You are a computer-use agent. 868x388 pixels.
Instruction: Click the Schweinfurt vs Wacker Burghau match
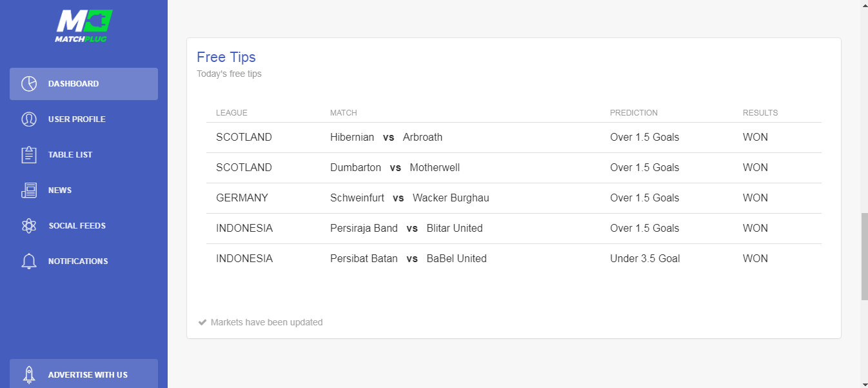pos(409,198)
